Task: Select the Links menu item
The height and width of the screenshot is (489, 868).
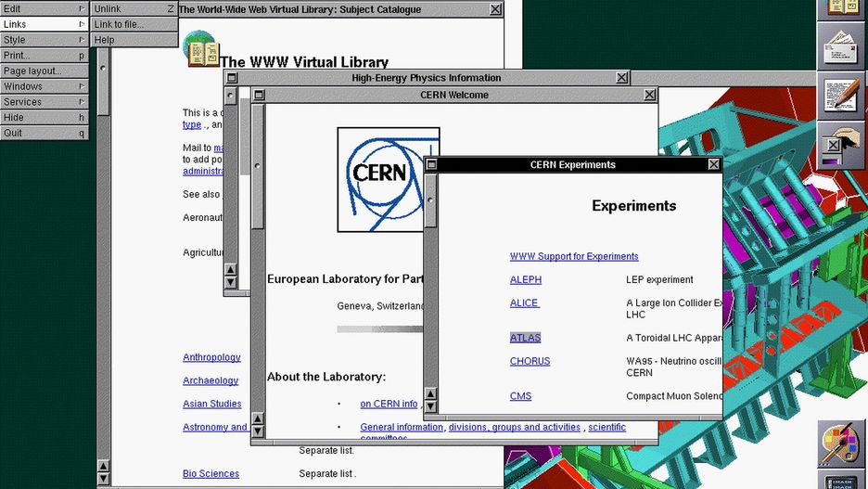Action: tap(45, 24)
